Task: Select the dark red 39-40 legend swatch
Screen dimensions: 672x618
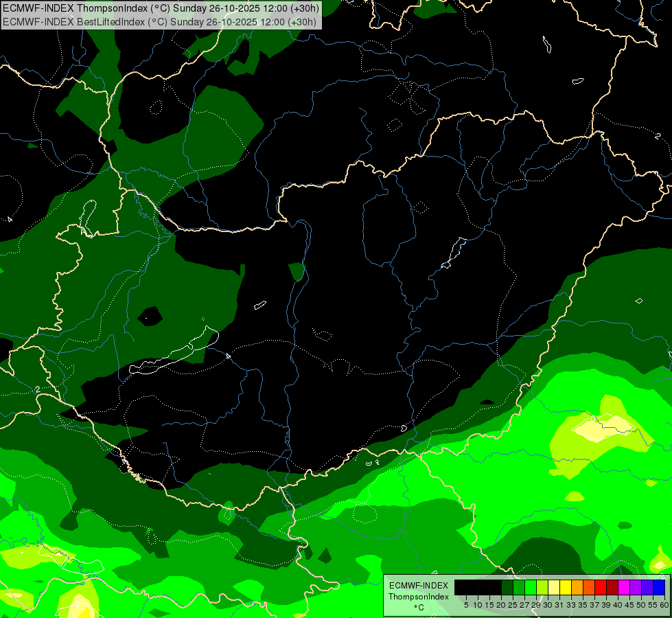Action: pyautogui.click(x=612, y=587)
